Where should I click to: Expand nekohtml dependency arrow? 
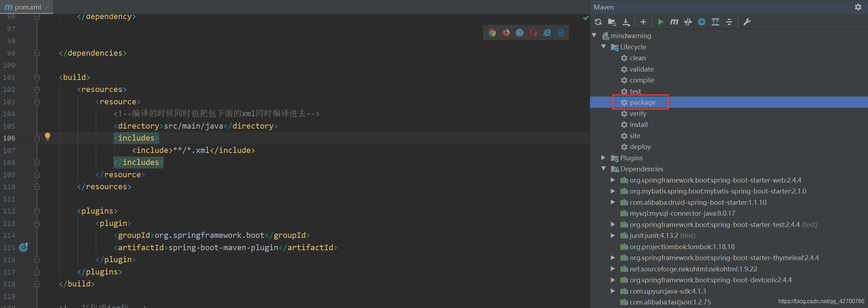coord(613,269)
